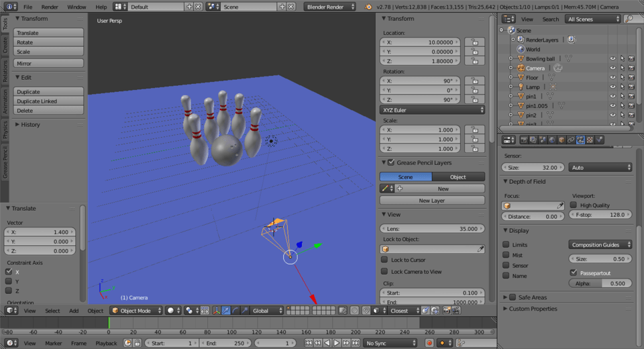Click the Passepartout Alpha slider
Image resolution: width=644 pixels, height=349 pixels.
[600, 283]
